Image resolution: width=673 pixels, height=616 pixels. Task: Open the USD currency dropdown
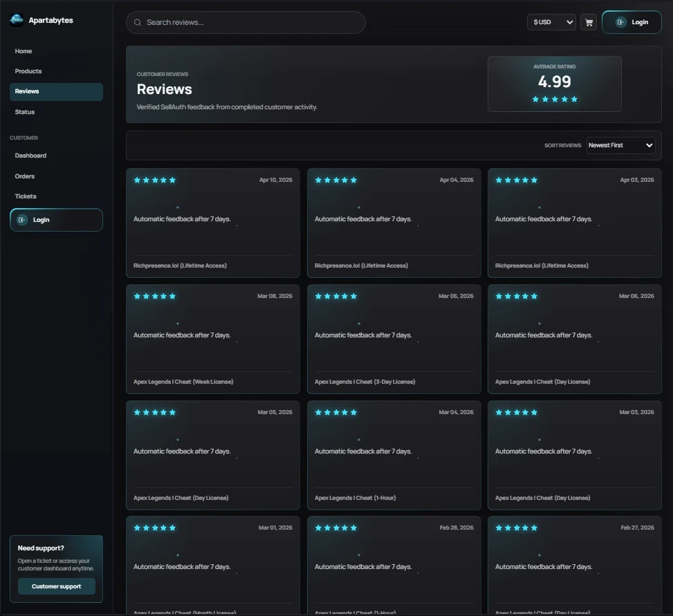coord(551,22)
